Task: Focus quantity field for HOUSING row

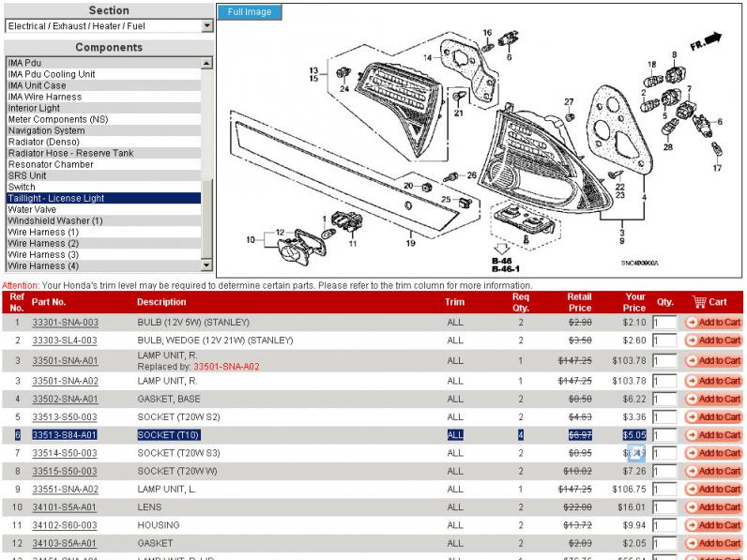Action: 664,525
